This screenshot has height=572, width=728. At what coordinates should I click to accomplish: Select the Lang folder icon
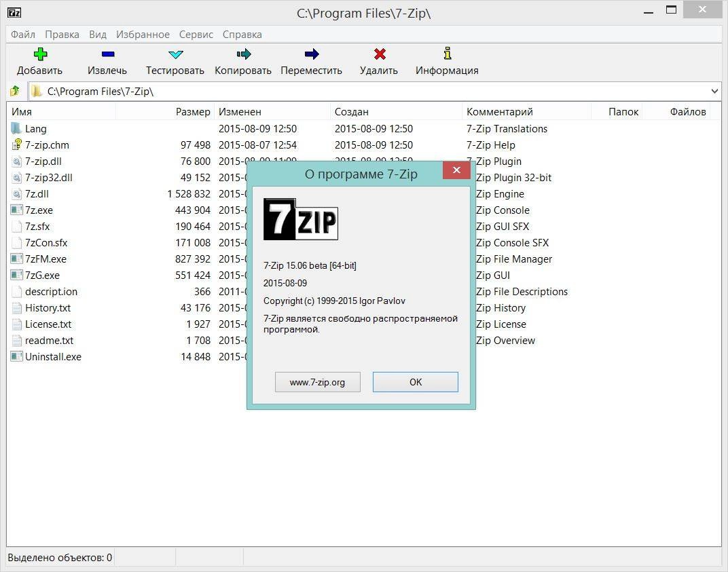(16, 128)
